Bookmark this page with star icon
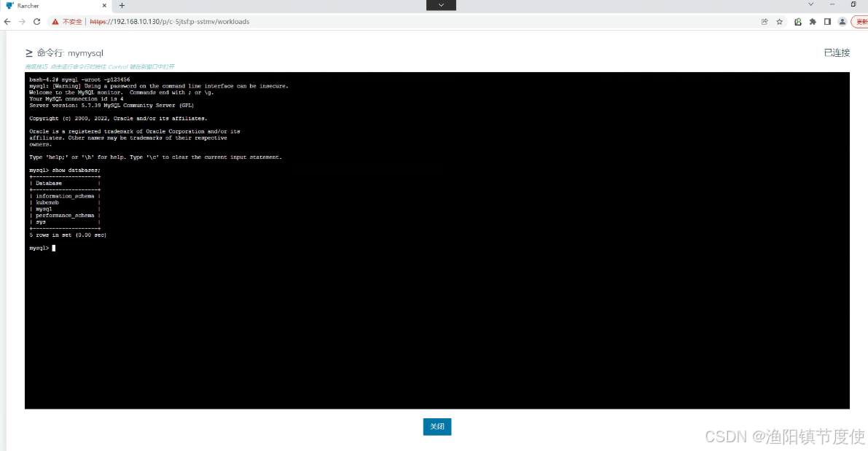This screenshot has width=868, height=451. pos(779,22)
